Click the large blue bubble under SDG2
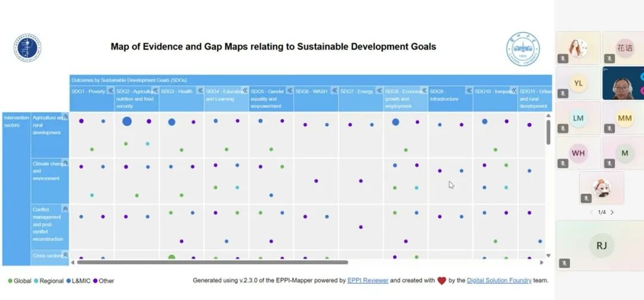 [x=127, y=121]
